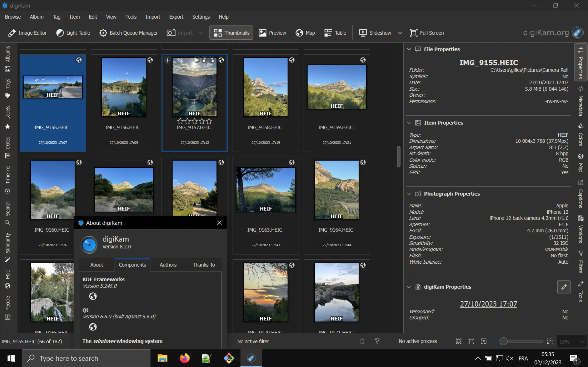This screenshot has width=588, height=367.
Task: Toggle the Table view mode
Action: [335, 33]
